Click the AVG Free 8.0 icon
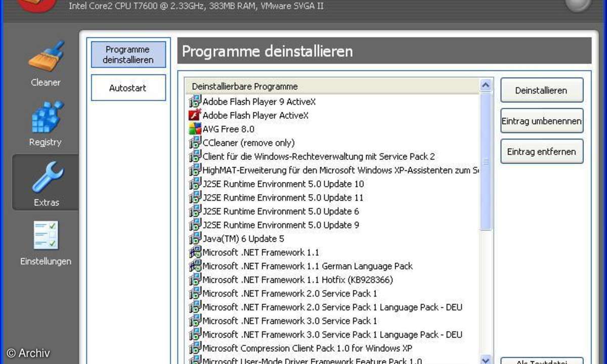The height and width of the screenshot is (364, 607). click(195, 129)
